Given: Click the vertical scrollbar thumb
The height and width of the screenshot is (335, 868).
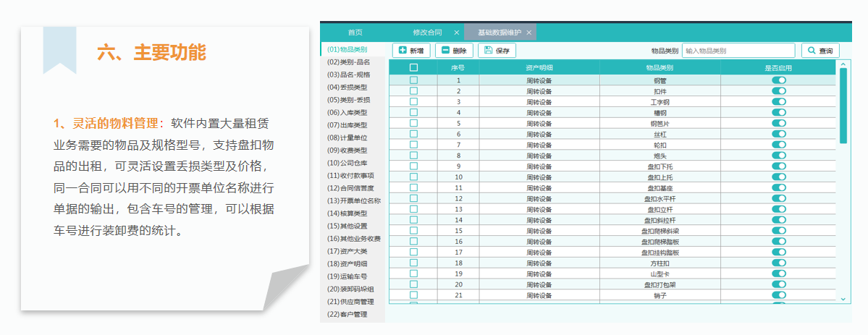Looking at the screenshot, I should pyautogui.click(x=843, y=105).
